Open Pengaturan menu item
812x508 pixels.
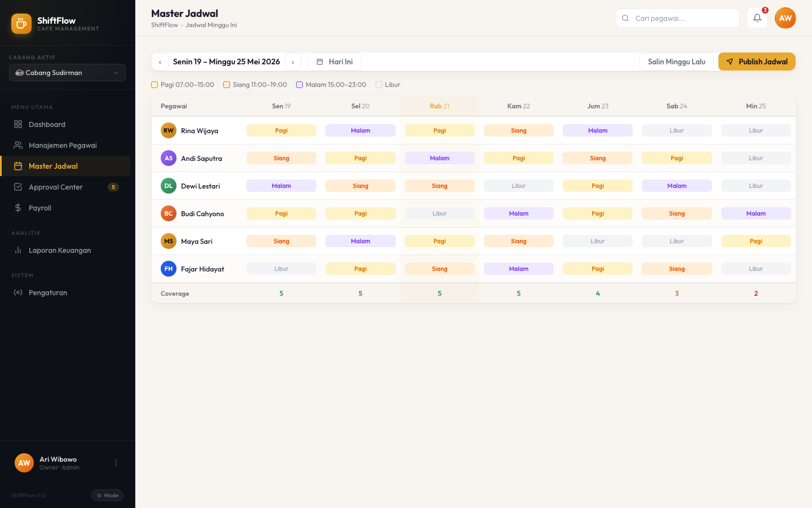[x=65, y=292]
